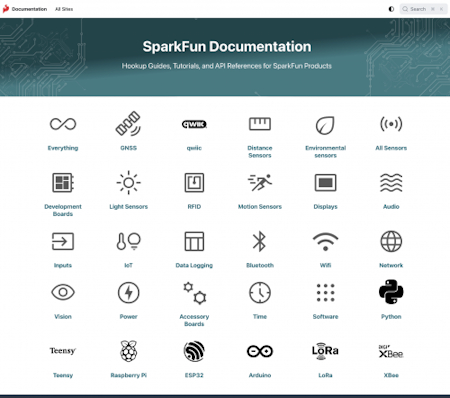450x398 pixels.
Task: Follow the Network text link
Action: (391, 265)
